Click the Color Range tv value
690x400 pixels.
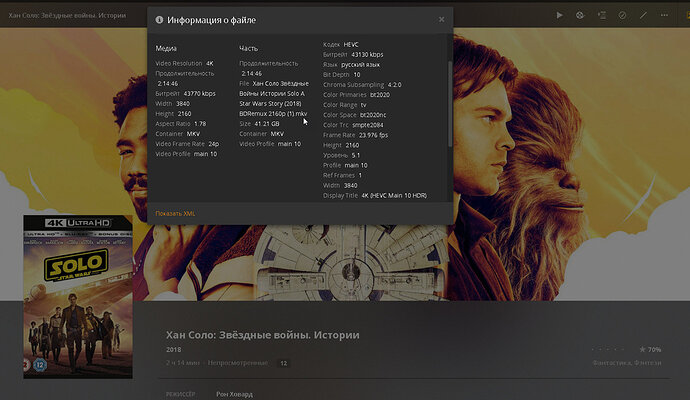pos(363,105)
